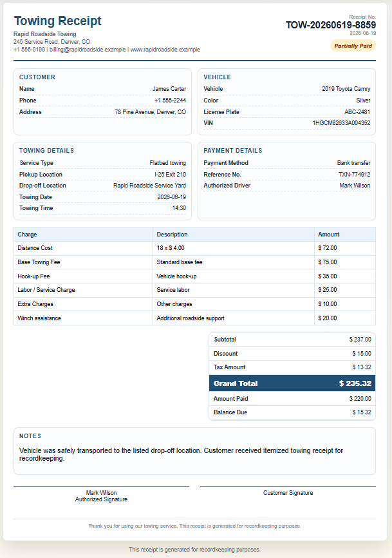Viewport: 392px width, 558px height.
Task: Select pickup location 'I-25 Exit 210'
Action: [x=170, y=175]
